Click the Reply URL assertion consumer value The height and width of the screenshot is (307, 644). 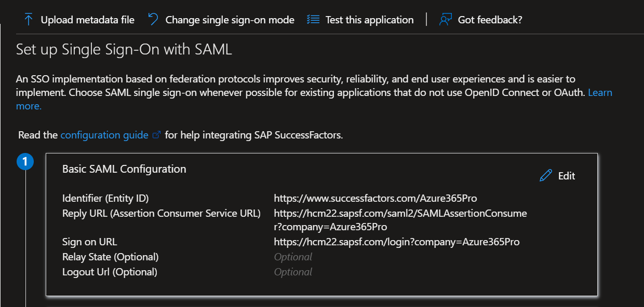(400, 220)
